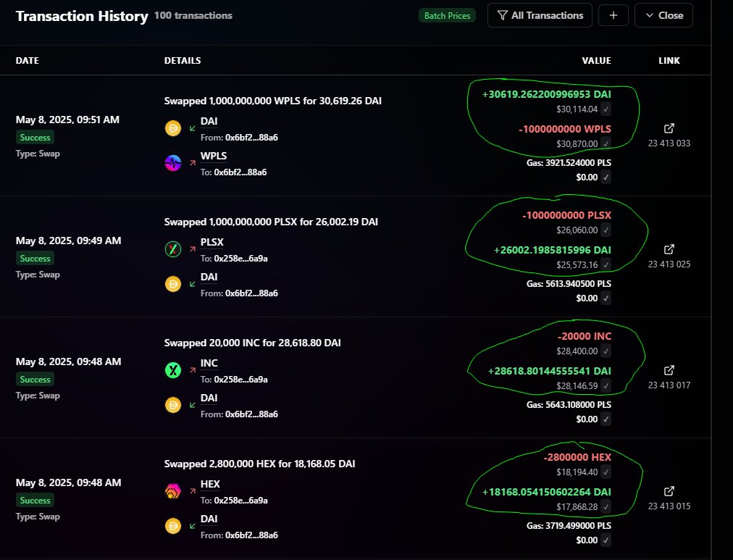Toggle price check beside $17,868.28

point(606,506)
